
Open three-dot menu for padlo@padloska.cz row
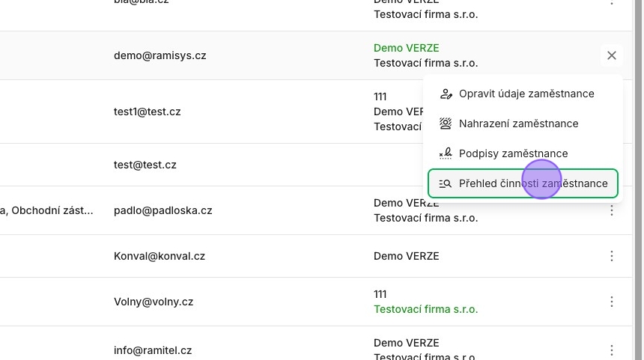click(x=612, y=210)
